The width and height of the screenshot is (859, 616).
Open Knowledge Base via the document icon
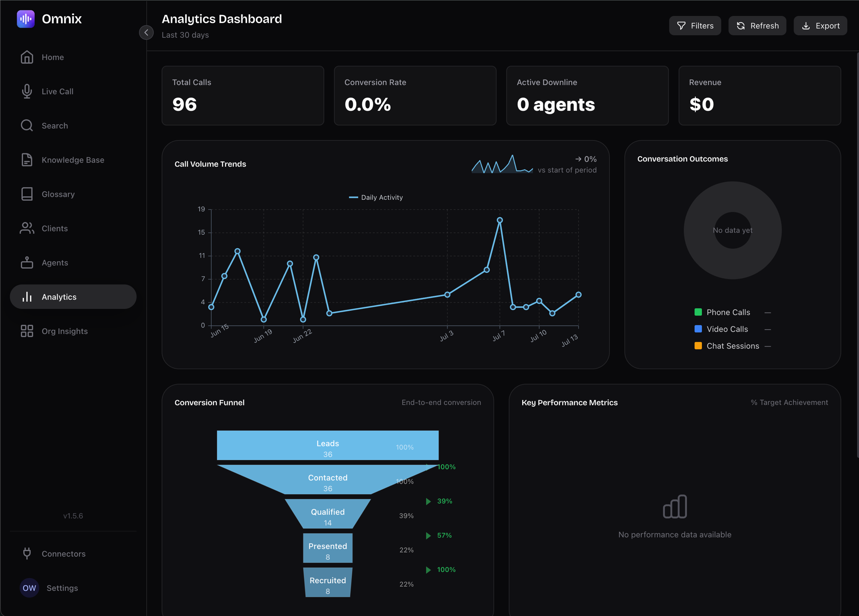click(27, 160)
